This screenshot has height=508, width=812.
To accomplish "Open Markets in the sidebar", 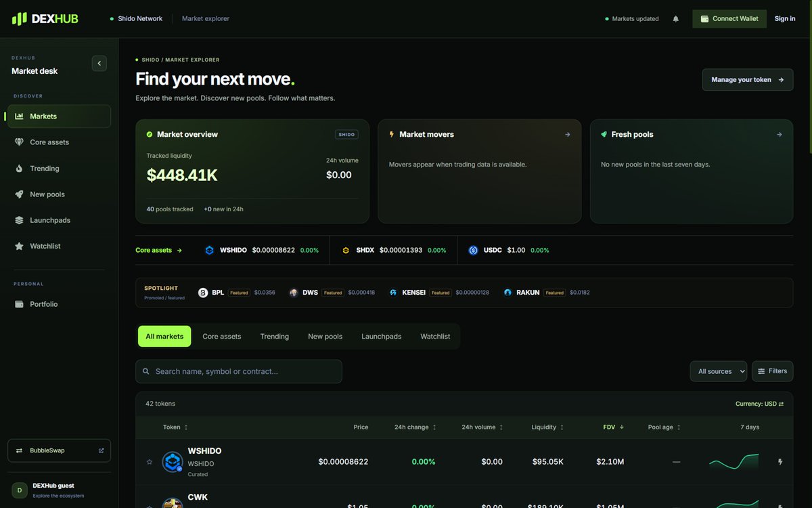I will pyautogui.click(x=59, y=117).
